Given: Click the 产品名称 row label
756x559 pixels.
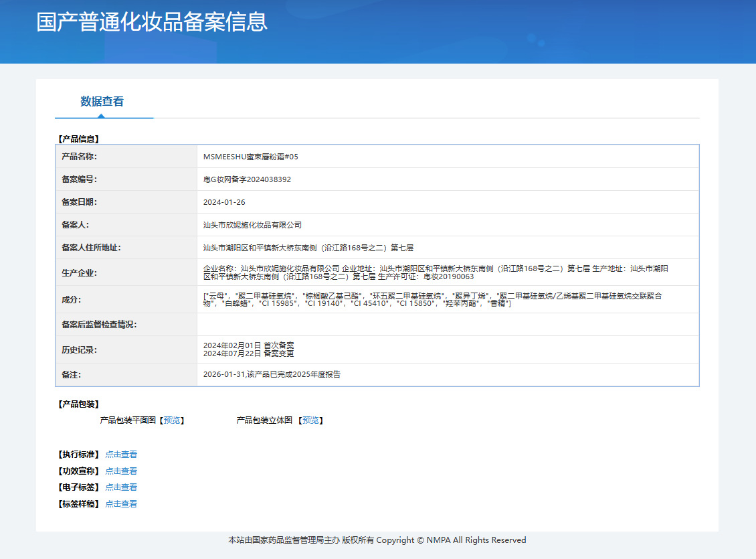Looking at the screenshot, I should 79,157.
